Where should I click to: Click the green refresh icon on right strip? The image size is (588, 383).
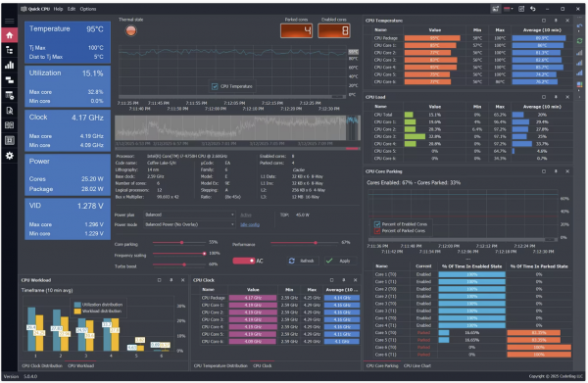580,40
